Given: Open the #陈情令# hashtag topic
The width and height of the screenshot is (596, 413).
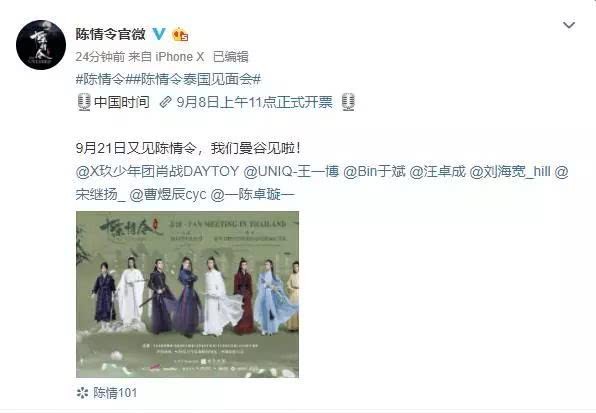Looking at the screenshot, I should pyautogui.click(x=101, y=79).
